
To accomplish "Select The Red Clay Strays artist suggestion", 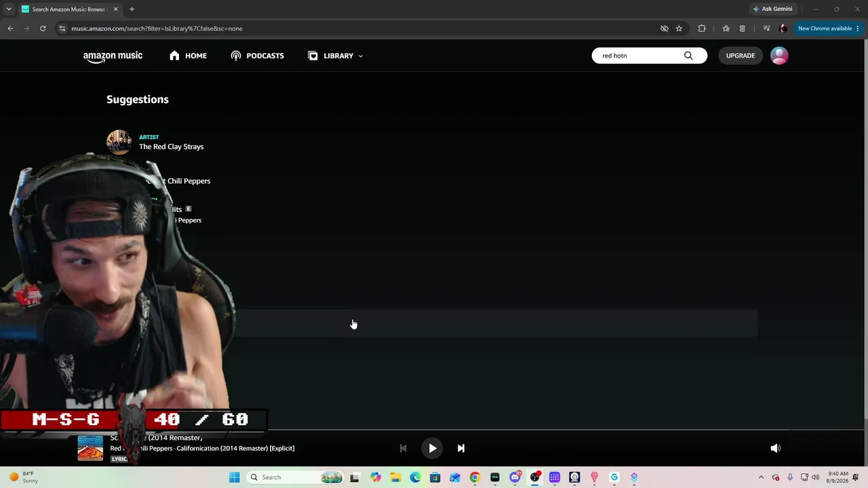I will pos(171,146).
